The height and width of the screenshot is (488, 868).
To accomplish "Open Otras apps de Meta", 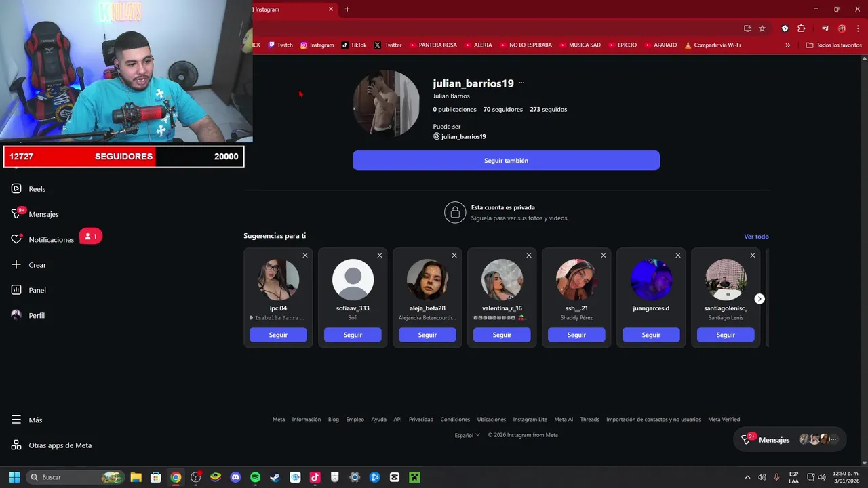I will click(52, 445).
